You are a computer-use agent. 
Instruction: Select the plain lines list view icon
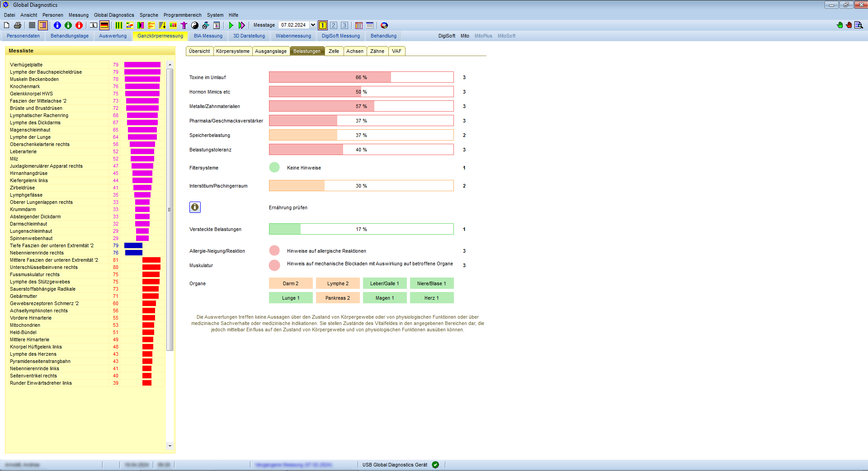click(x=32, y=25)
